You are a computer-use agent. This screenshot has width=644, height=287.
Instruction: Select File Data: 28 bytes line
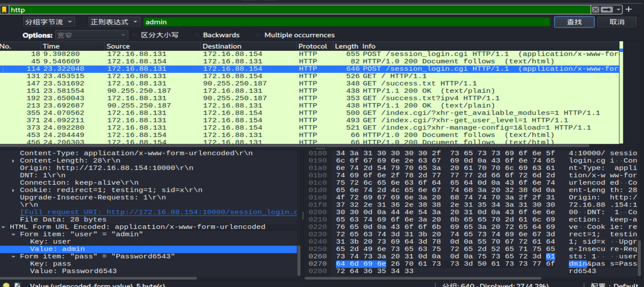pos(63,219)
